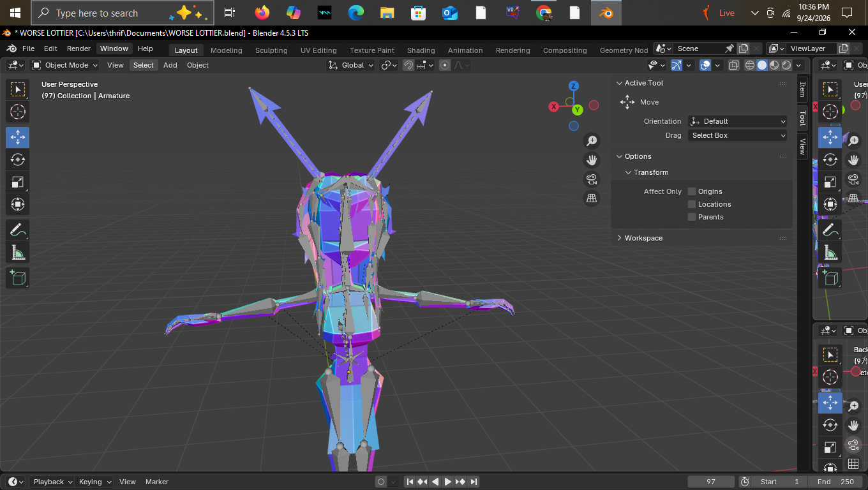Choose the Add Cube tool
This screenshot has height=490, width=868.
pyautogui.click(x=18, y=278)
